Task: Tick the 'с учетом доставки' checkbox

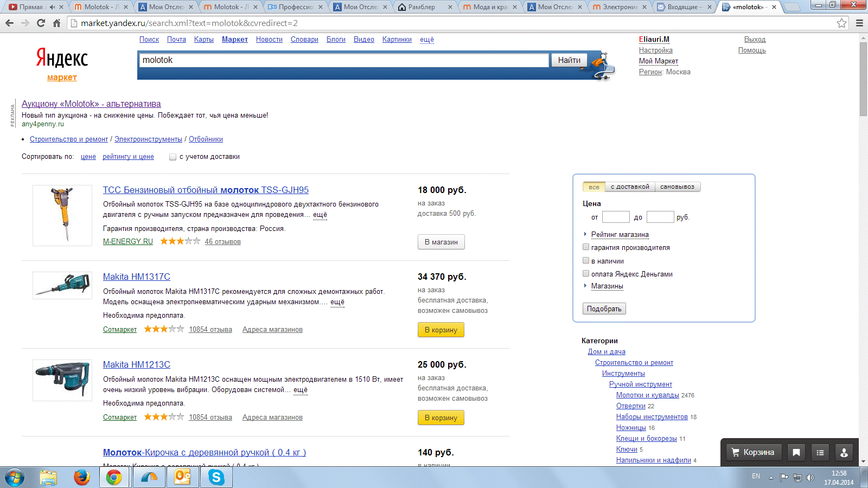Action: tap(173, 157)
